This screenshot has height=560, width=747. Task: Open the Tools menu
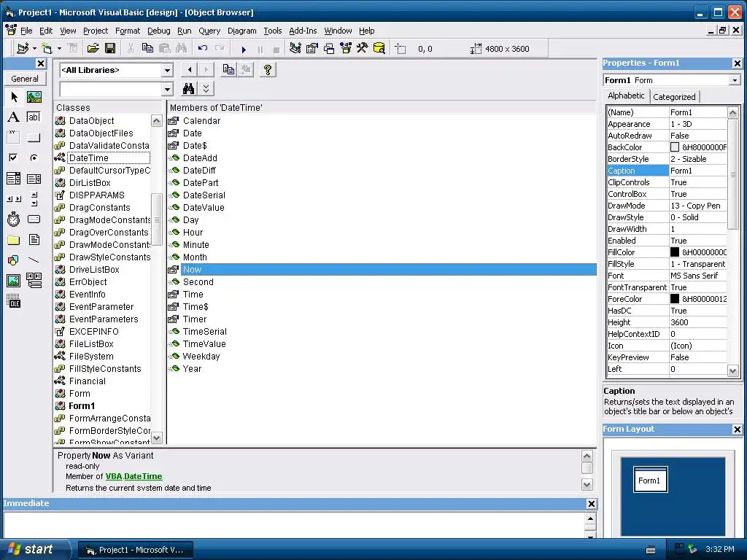(x=273, y=31)
